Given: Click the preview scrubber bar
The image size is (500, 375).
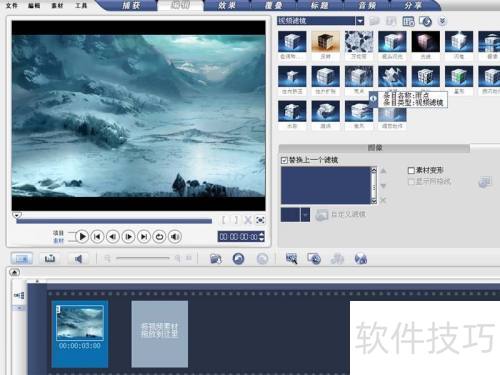Looking at the screenshot, I should click(114, 221).
